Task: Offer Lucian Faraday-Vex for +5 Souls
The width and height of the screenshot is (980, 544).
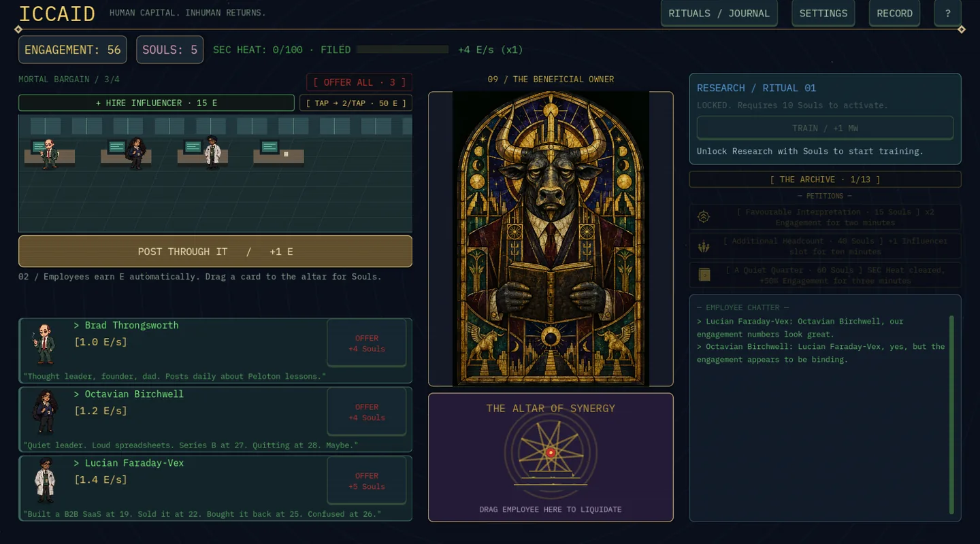Action: (x=367, y=481)
